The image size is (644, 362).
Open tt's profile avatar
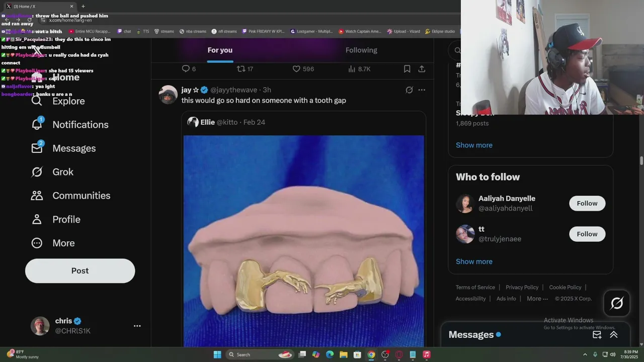tap(465, 234)
